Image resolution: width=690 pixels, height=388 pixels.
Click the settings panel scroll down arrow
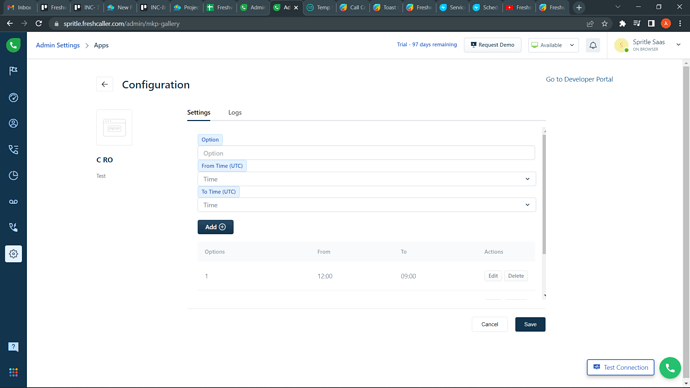[545, 296]
